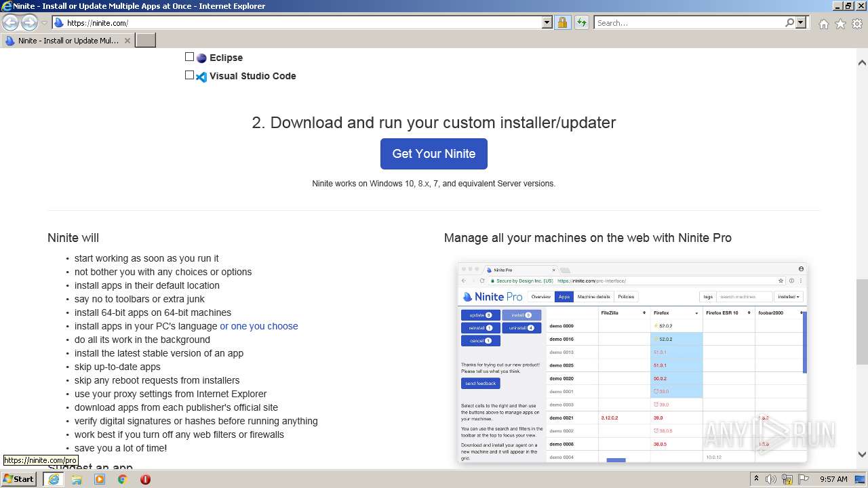Click page scrollbar up arrow

[862, 62]
